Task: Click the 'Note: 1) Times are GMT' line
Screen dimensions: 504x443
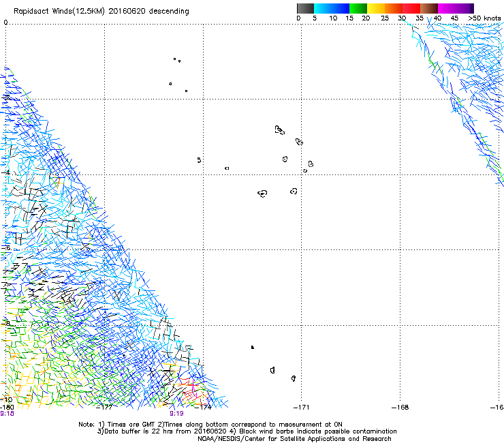Action: [x=210, y=425]
